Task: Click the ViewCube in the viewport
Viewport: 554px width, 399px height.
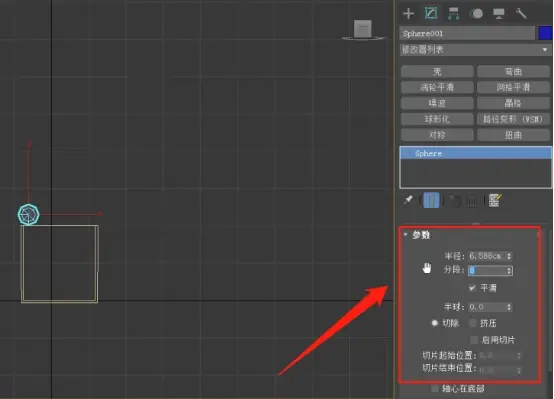Action: point(363,30)
